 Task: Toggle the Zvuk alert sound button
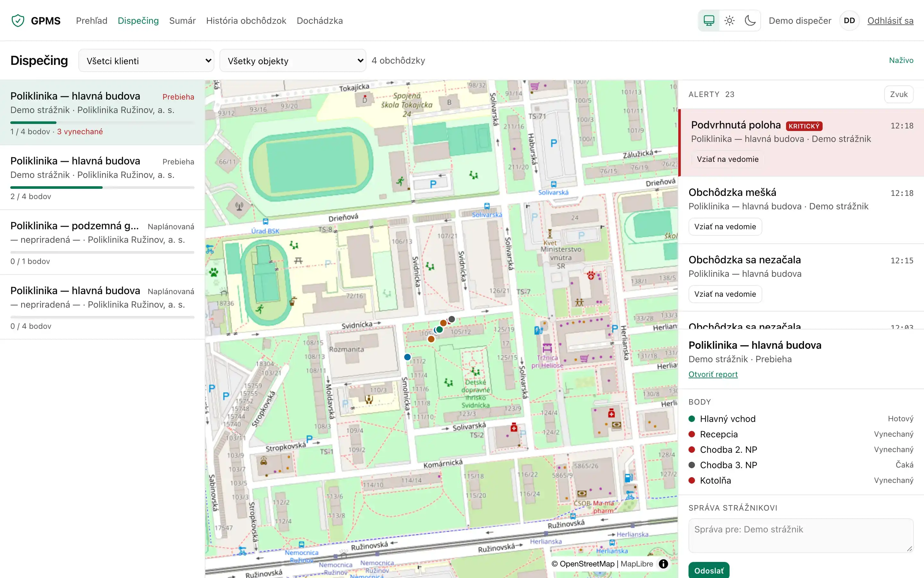(x=899, y=94)
